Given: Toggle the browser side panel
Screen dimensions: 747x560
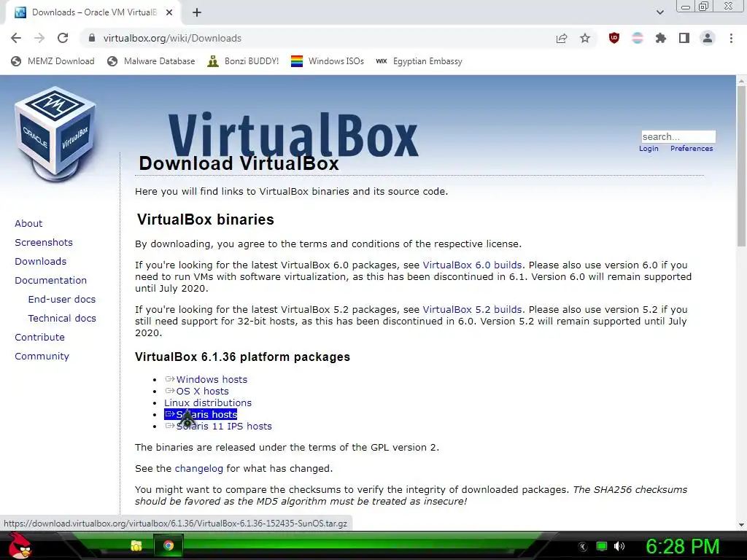Looking at the screenshot, I should pyautogui.click(x=684, y=38).
